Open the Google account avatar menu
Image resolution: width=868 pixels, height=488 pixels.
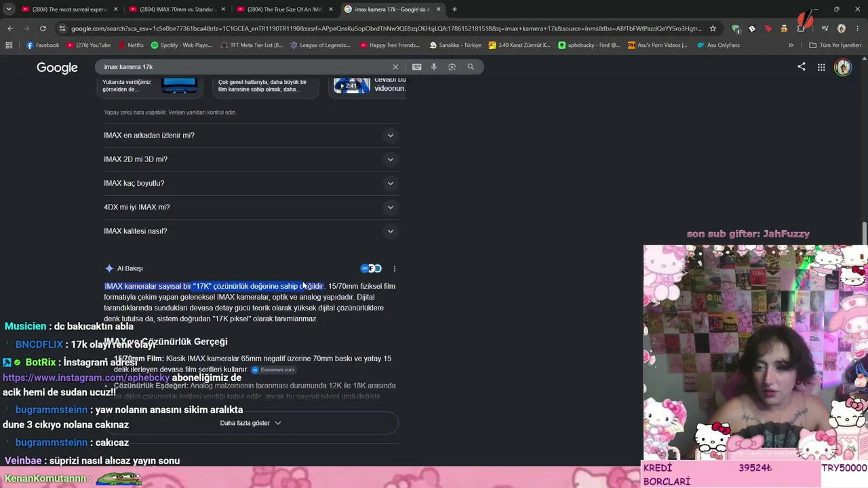[843, 68]
